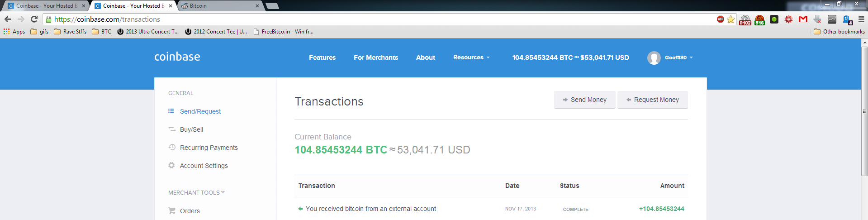Click the Account Settings gear icon
868x220 pixels.
171,165
